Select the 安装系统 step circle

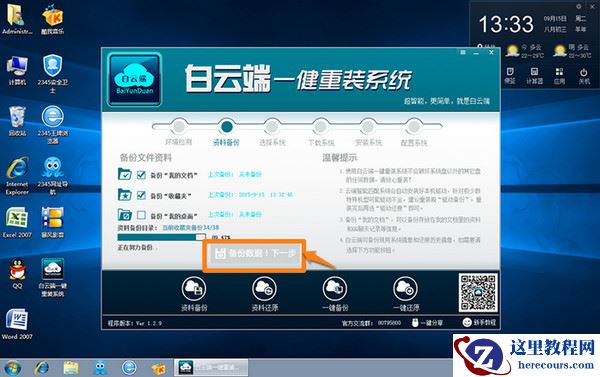tap(368, 126)
